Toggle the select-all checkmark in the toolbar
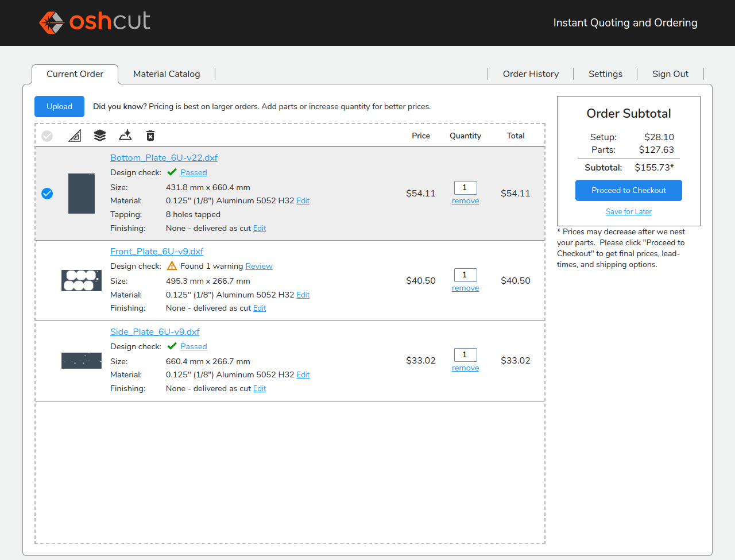735x560 pixels. click(x=47, y=136)
